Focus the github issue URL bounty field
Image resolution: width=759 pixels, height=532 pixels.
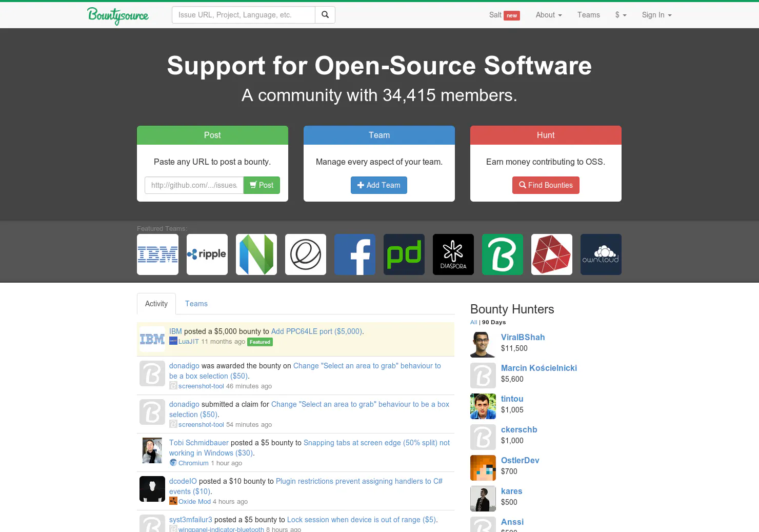(x=194, y=185)
